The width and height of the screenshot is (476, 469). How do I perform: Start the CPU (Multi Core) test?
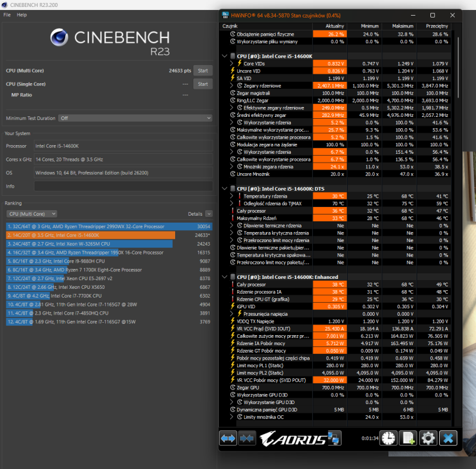click(203, 71)
